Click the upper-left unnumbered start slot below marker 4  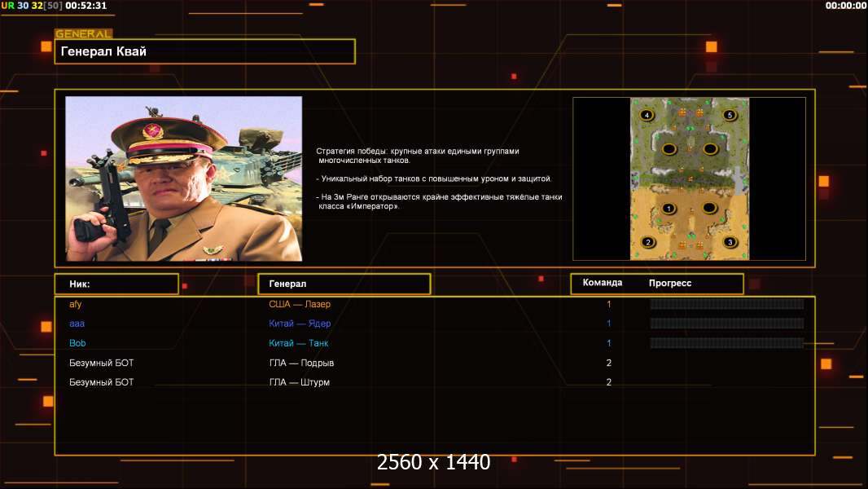tap(669, 149)
